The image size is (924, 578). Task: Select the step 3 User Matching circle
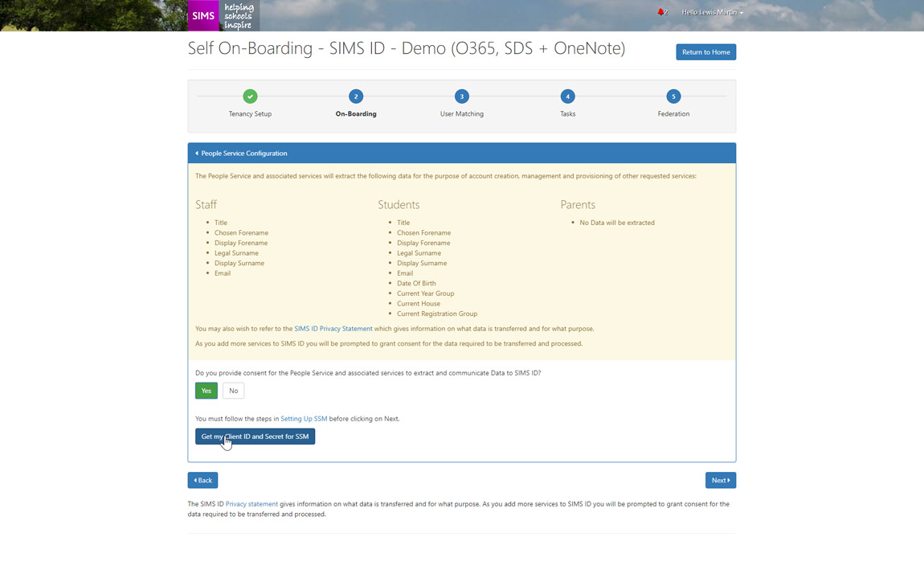462,96
